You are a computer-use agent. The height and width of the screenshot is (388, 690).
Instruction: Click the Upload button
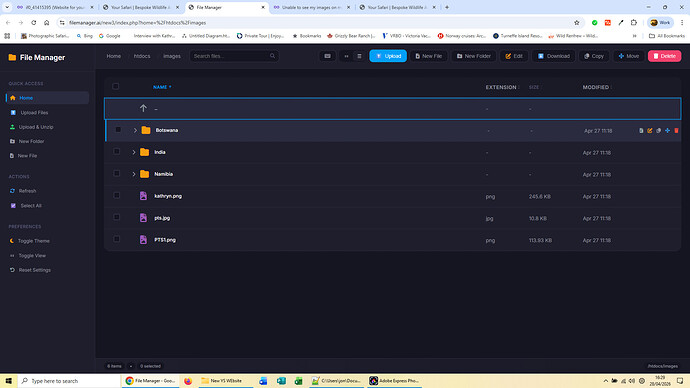[388, 56]
